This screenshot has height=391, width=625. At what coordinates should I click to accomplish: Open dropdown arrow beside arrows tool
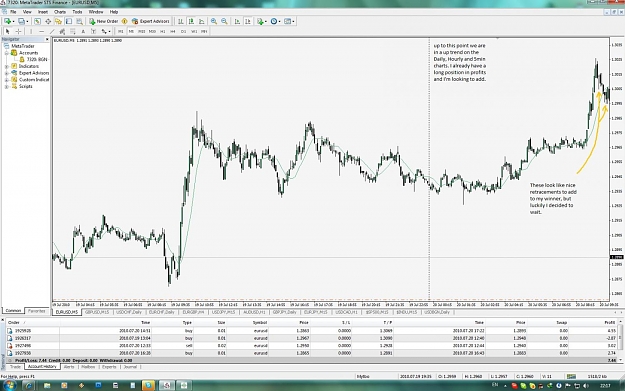(109, 31)
